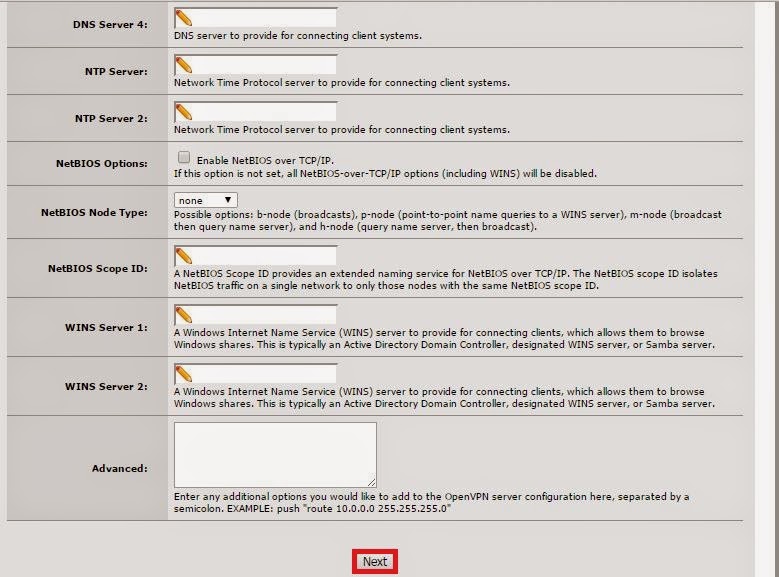Open the NetBIOS Node Type dropdown

(x=206, y=200)
